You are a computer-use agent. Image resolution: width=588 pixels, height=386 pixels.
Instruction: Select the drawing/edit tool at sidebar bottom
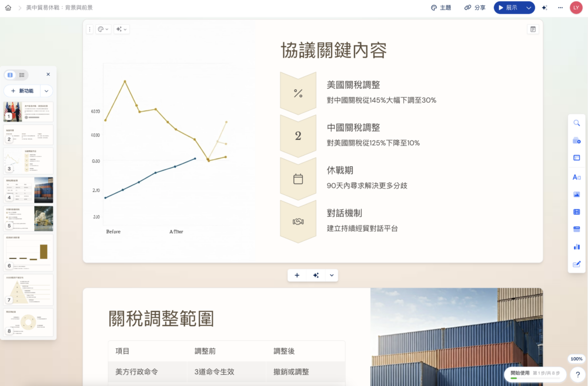[x=576, y=264]
